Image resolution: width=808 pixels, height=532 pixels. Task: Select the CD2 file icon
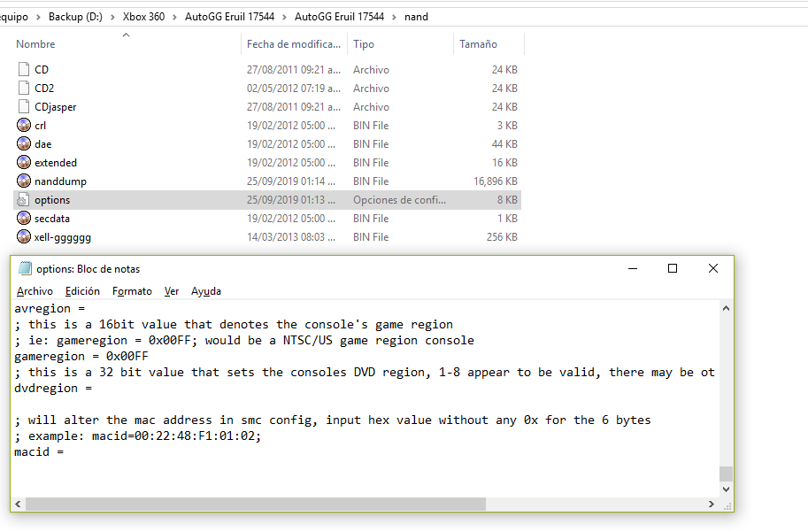pyautogui.click(x=24, y=88)
